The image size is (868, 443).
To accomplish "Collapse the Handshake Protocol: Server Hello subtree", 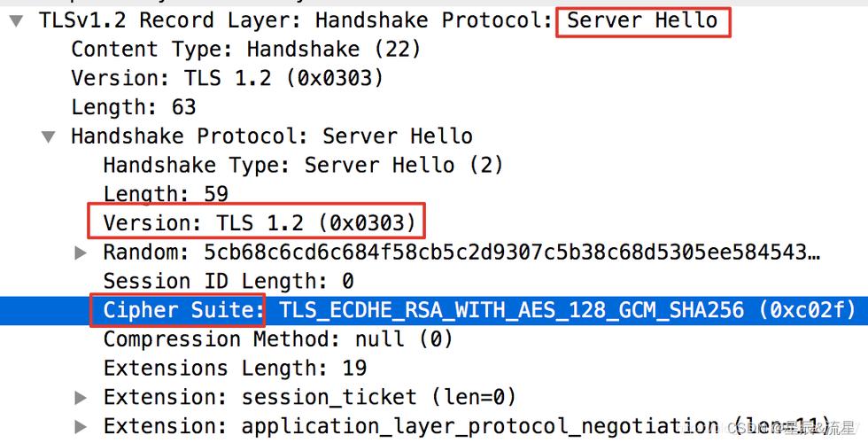I will pyautogui.click(x=49, y=136).
